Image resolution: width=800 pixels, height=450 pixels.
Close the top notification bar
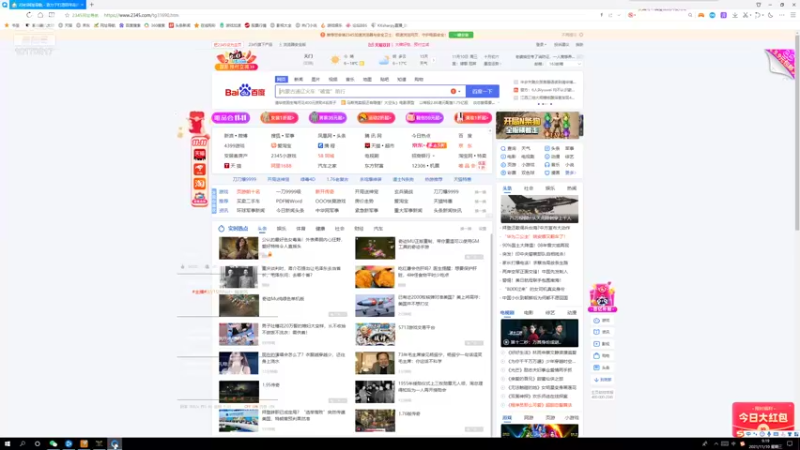581,35
